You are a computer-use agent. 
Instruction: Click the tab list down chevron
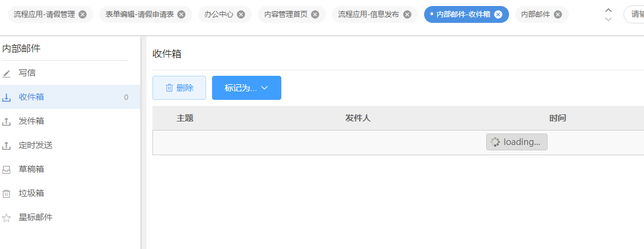[608, 19]
